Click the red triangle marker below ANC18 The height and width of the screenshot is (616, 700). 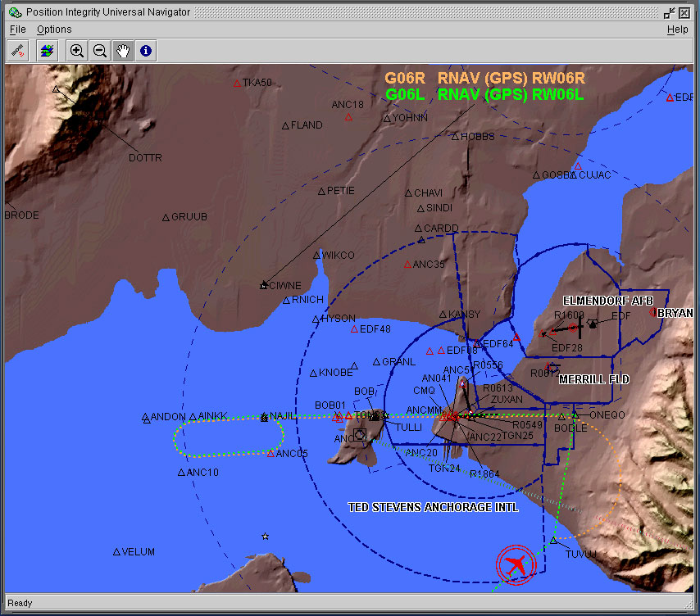tap(348, 117)
